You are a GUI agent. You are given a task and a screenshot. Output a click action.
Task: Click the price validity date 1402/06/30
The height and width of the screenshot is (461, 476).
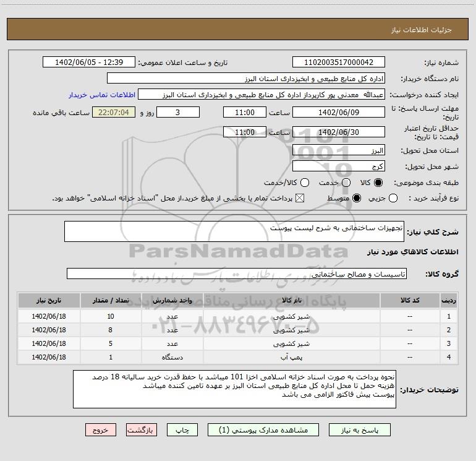pos(339,132)
